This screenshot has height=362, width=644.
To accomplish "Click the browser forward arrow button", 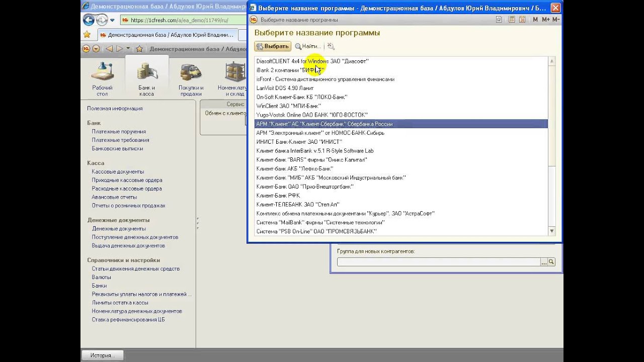I will [102, 20].
